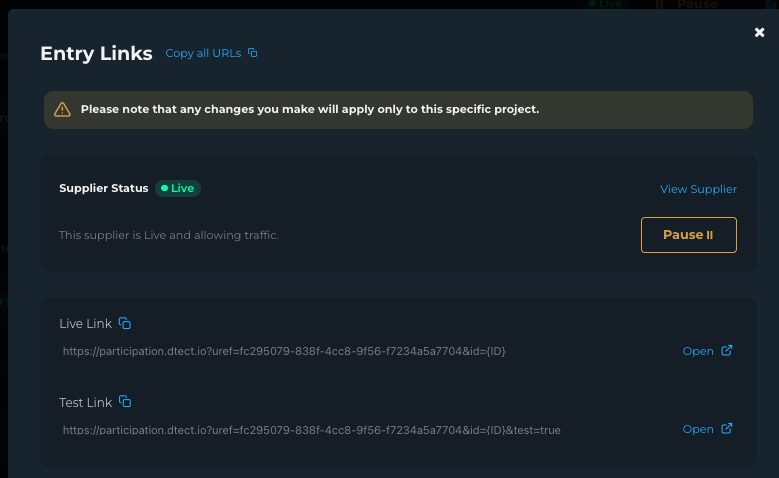Click the warning triangle icon
Viewport: 779px width, 478px height.
point(62,110)
